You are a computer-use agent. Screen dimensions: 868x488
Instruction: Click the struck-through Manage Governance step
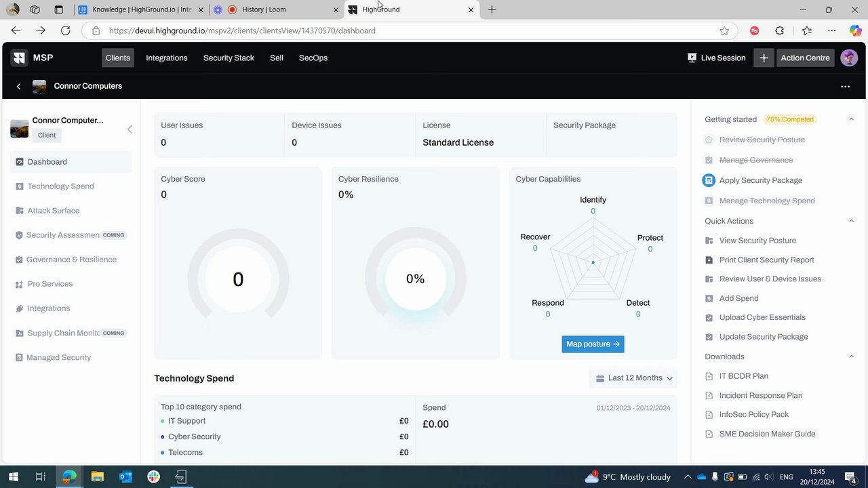(756, 160)
